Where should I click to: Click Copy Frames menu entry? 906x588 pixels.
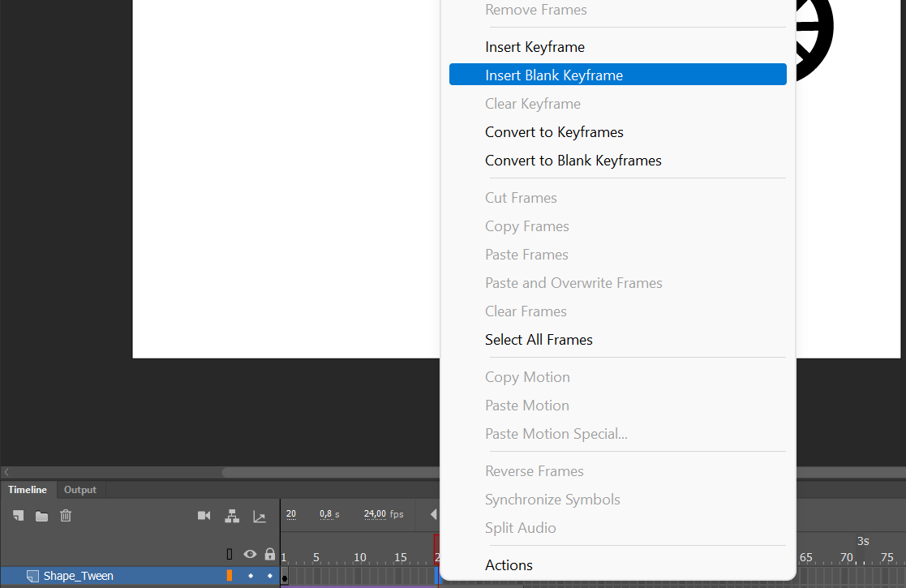tap(618, 226)
